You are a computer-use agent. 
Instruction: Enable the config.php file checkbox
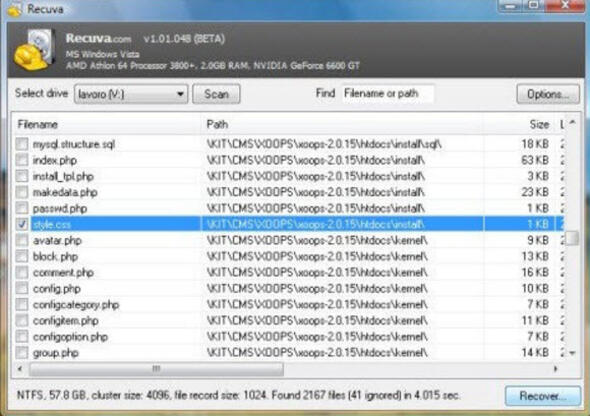[x=22, y=288]
